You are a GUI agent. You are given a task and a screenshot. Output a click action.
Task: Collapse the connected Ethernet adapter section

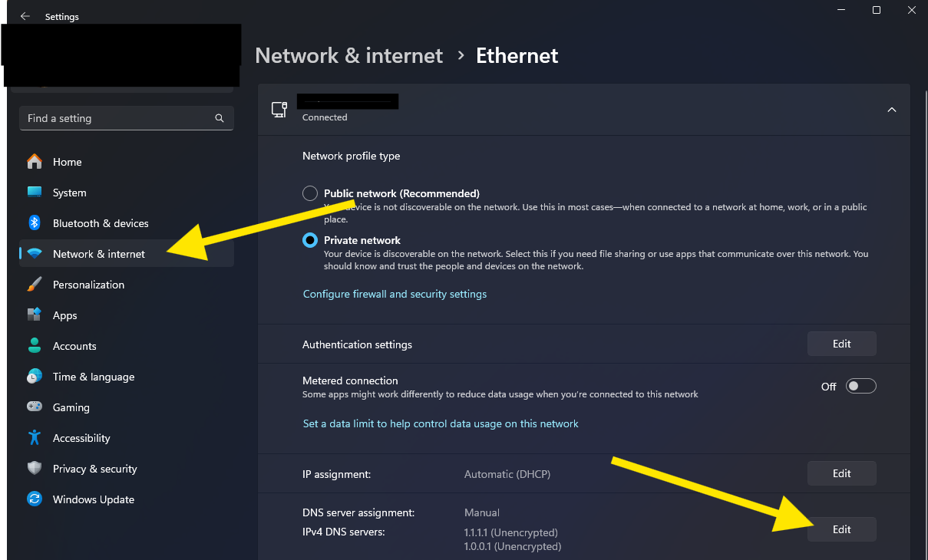[x=891, y=110]
